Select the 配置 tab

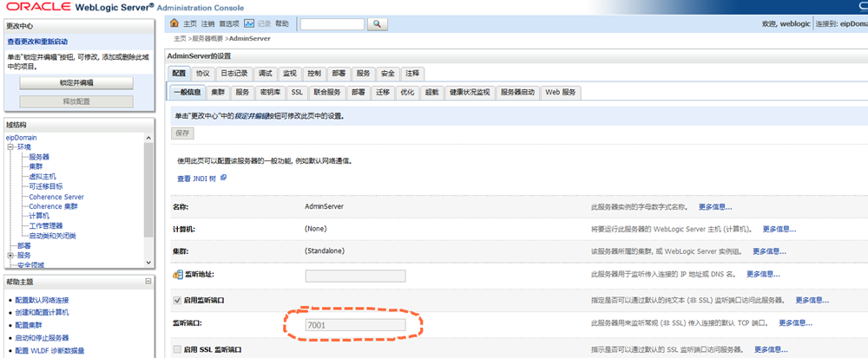(179, 74)
